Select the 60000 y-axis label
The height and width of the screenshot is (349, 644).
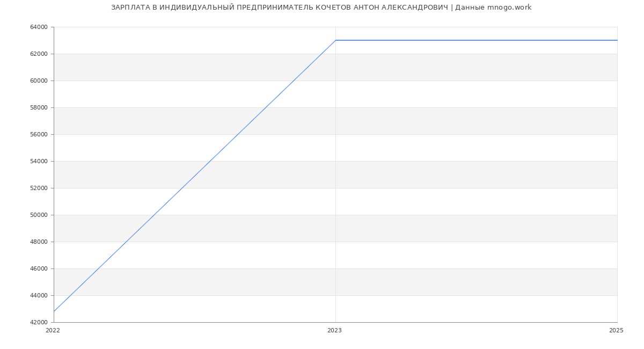[x=40, y=81]
